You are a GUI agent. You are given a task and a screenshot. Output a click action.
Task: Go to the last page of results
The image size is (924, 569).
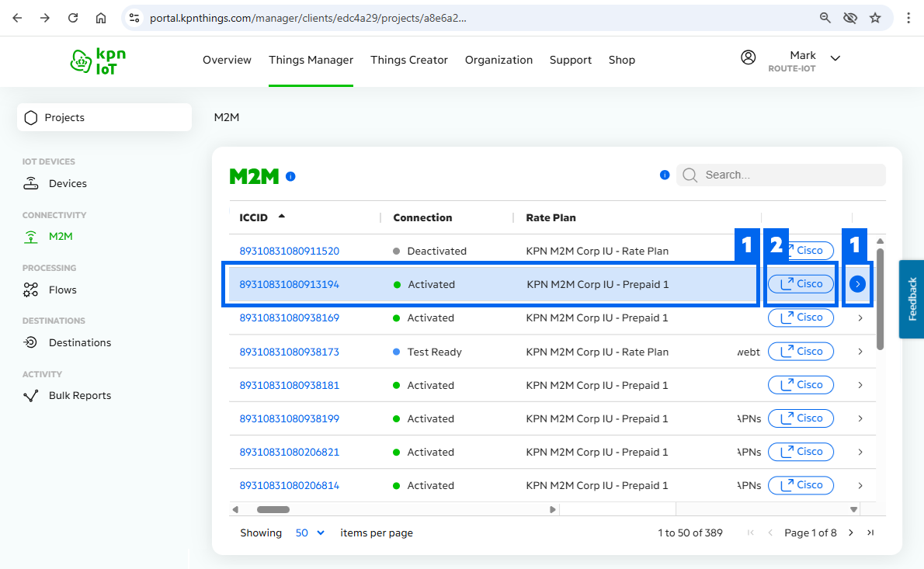coord(870,533)
